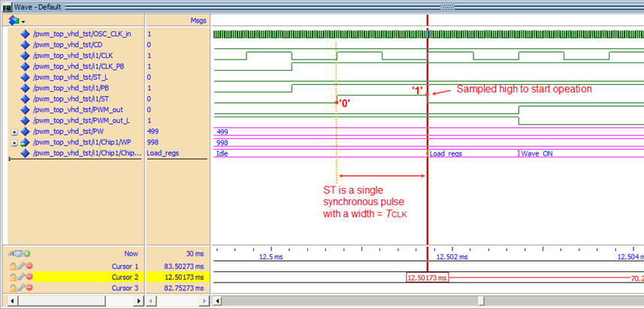Expand the /pwm_top_vhd_tst/PW bus signal
Image resolution: width=644 pixels, height=309 pixels.
(x=15, y=132)
